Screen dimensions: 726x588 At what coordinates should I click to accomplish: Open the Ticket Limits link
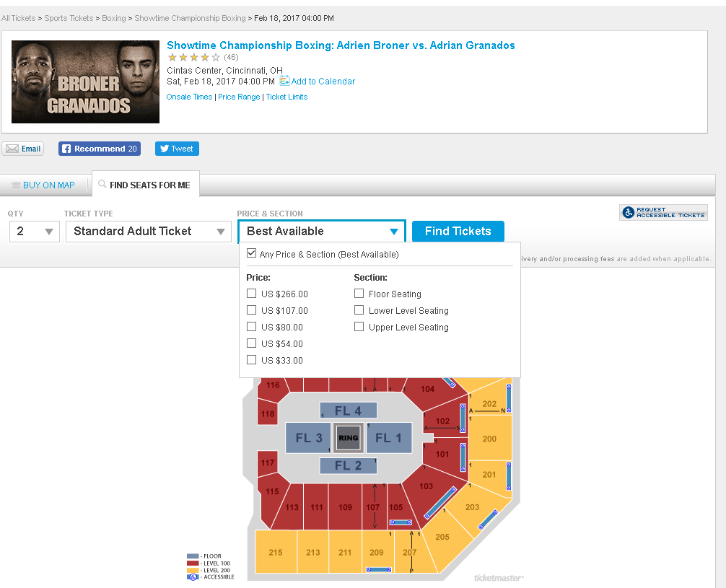click(x=287, y=97)
